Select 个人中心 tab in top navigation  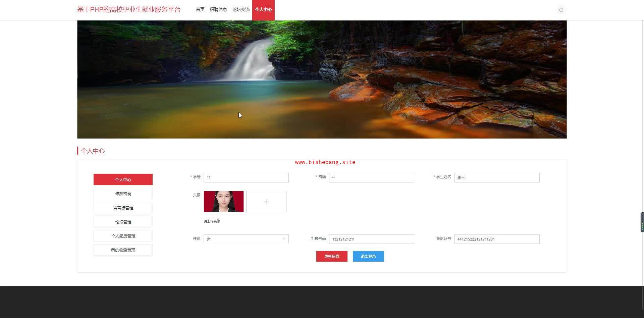(263, 10)
